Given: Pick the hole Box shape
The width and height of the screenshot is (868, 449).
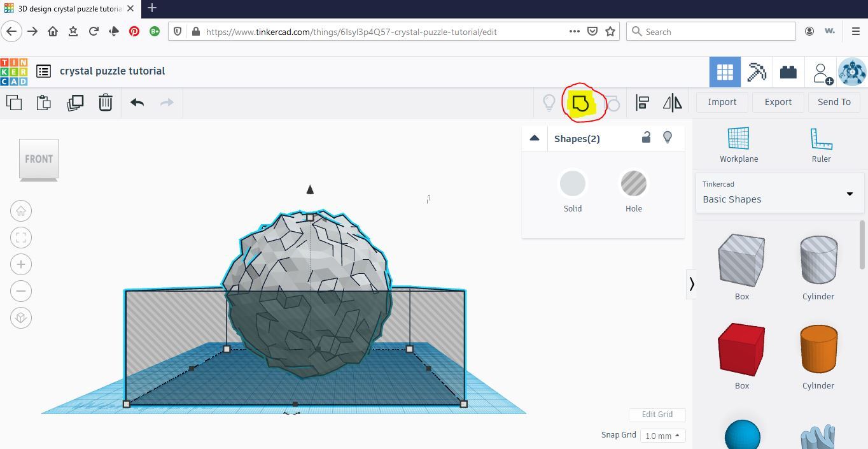Looking at the screenshot, I should pyautogui.click(x=741, y=260).
